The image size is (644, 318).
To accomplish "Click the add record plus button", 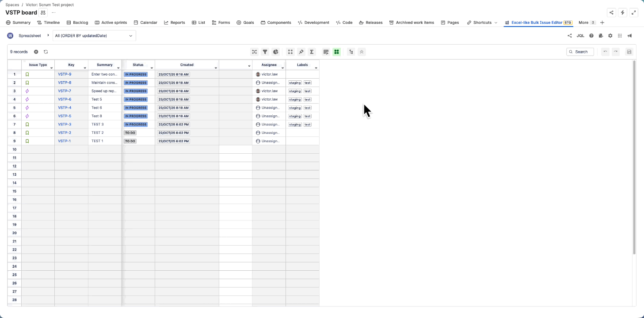I will click(x=36, y=52).
